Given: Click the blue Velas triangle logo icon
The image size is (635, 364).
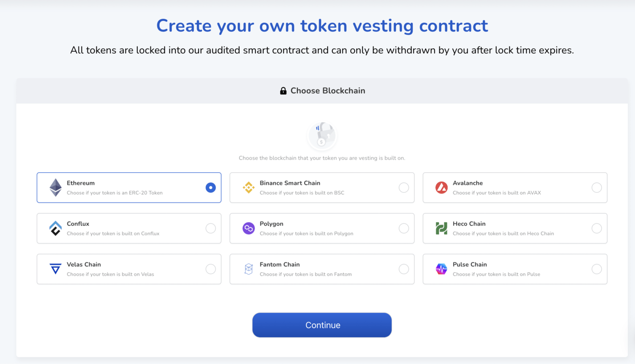Looking at the screenshot, I should click(56, 269).
